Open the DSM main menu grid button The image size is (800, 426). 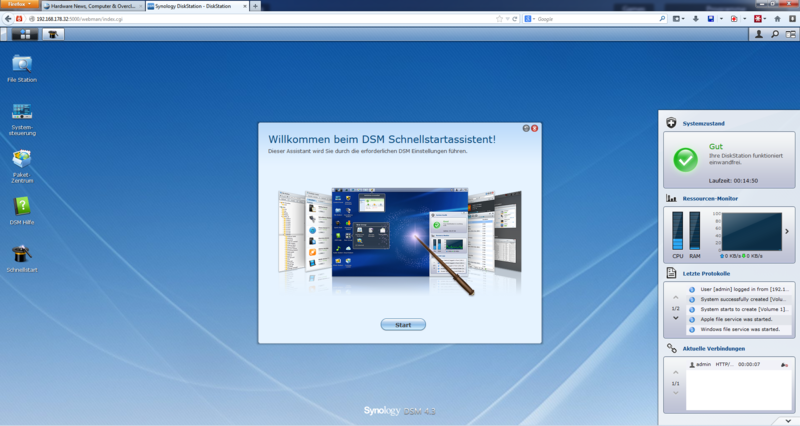click(24, 34)
